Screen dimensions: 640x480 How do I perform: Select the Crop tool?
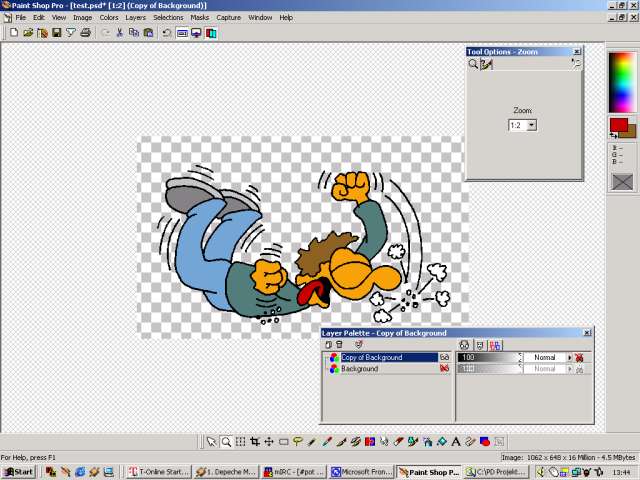tap(255, 442)
